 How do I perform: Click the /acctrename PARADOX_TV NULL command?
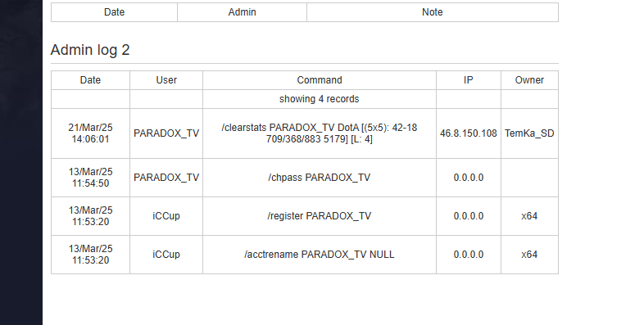[319, 255]
